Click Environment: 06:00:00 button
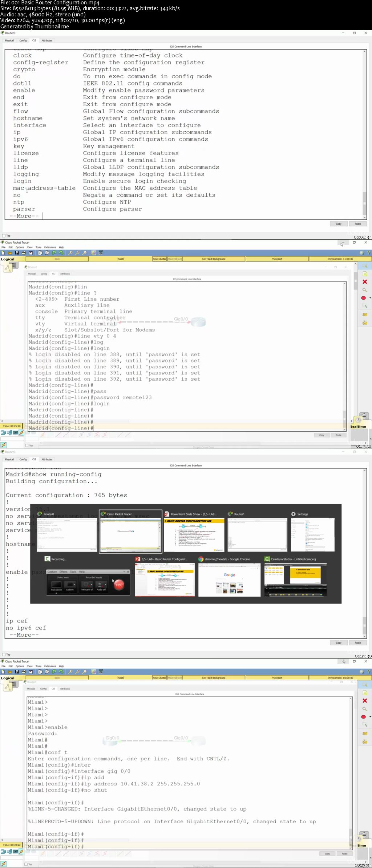This screenshot has width=372, height=868. [x=340, y=678]
